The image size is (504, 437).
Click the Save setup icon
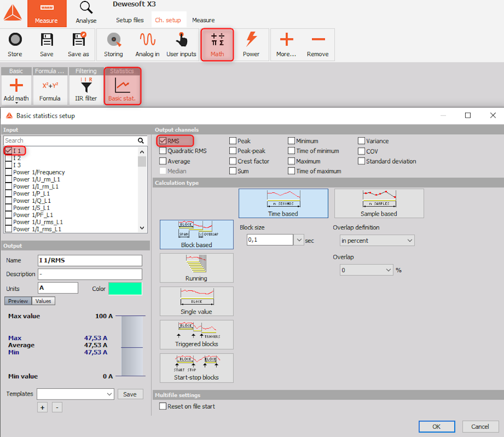(x=47, y=39)
